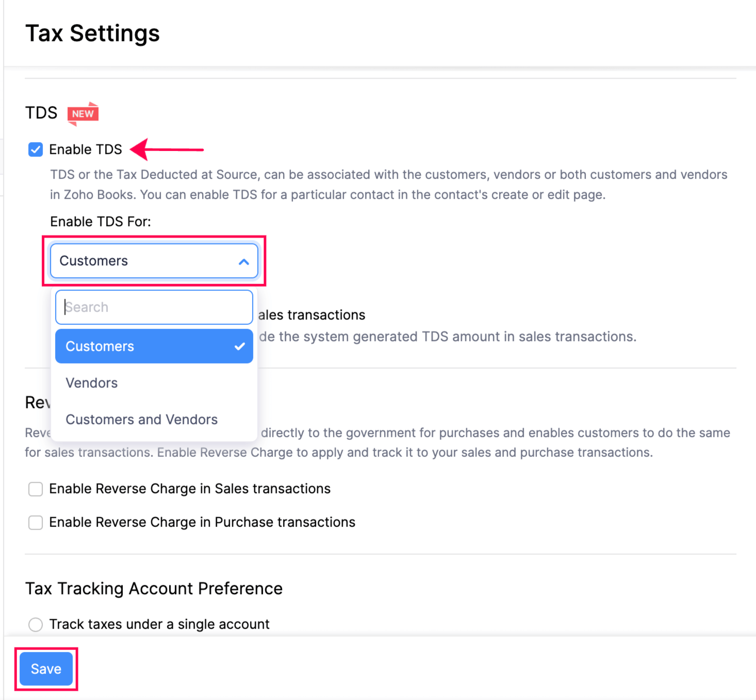Click the white checkmark on selected Customers option

[240, 346]
